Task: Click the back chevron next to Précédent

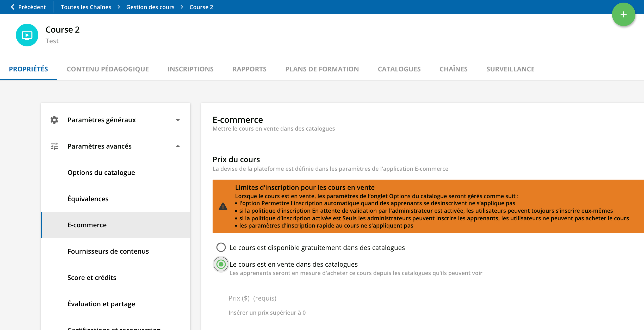Action: tap(13, 7)
